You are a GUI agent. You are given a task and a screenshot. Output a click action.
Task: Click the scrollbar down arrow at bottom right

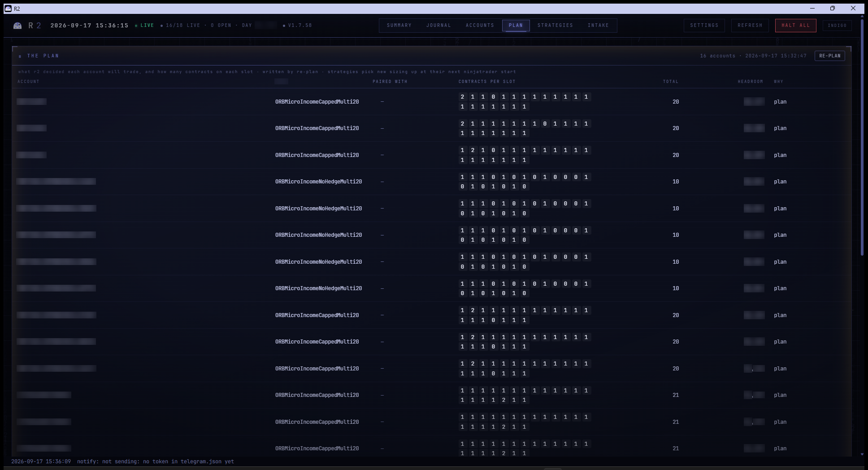coord(862,454)
